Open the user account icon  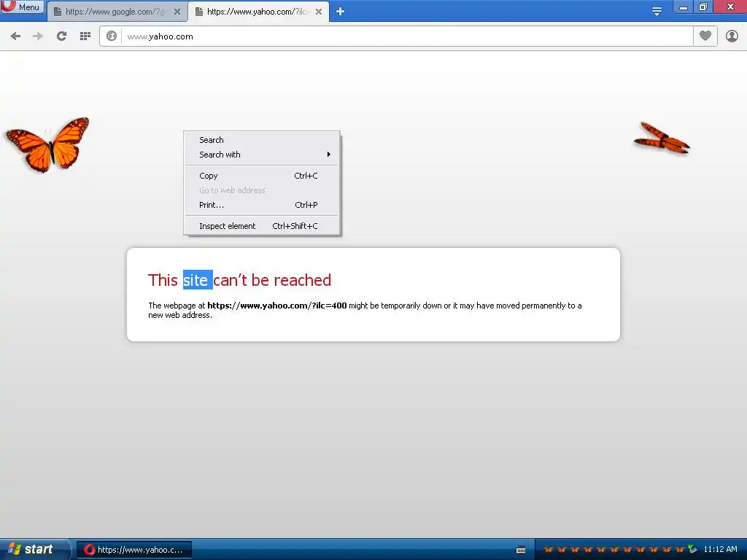(x=732, y=36)
